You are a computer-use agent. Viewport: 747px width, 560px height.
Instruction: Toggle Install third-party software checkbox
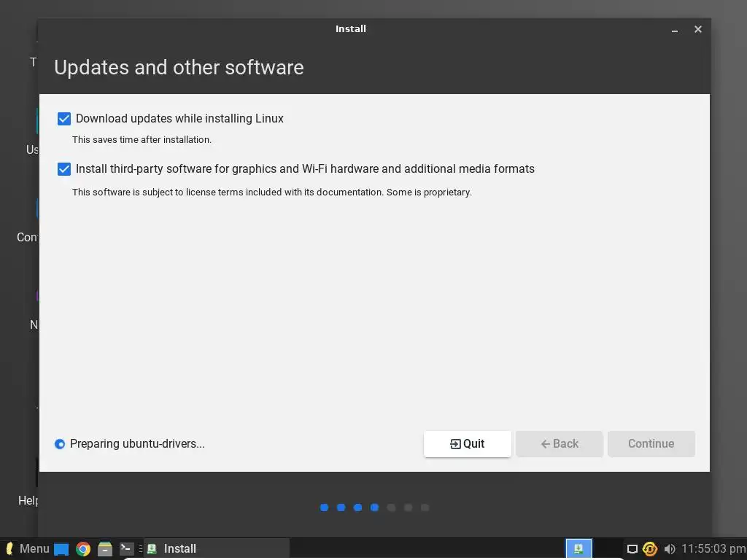(64, 169)
